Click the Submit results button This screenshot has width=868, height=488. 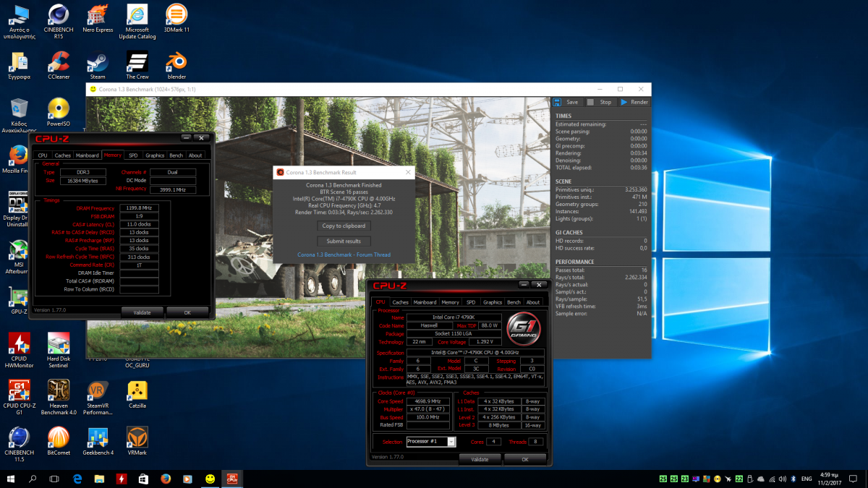point(344,241)
